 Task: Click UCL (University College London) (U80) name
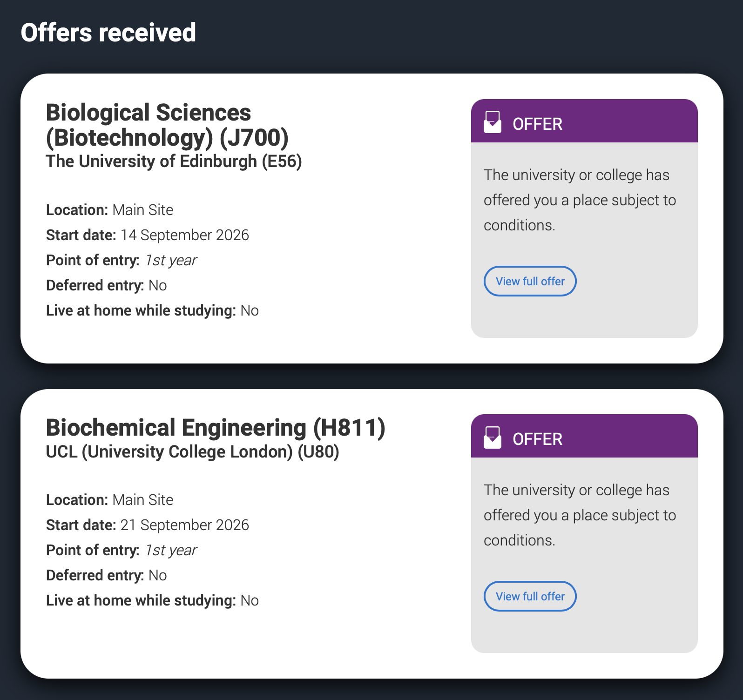[192, 451]
